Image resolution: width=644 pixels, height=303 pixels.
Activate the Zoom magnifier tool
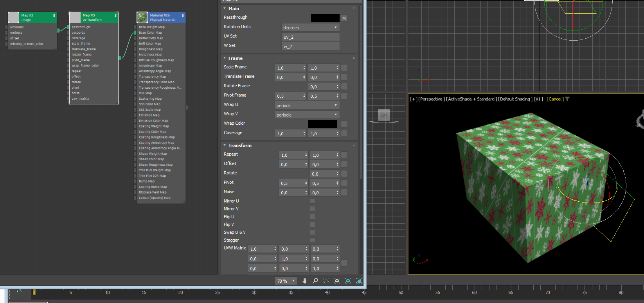315,281
